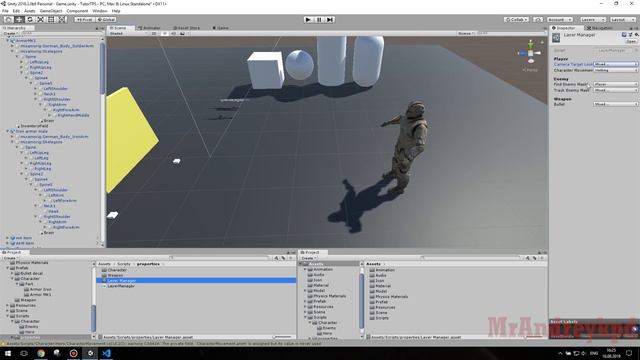Click the Pause playback button

pyautogui.click(x=319, y=20)
